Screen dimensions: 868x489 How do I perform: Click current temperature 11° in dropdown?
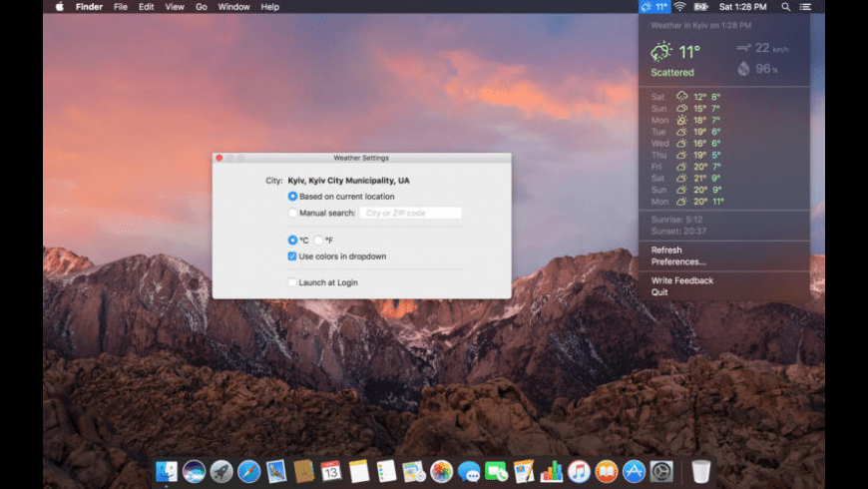[689, 52]
